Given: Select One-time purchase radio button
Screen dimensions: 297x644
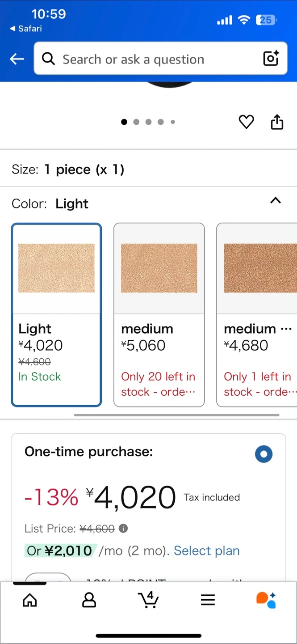Looking at the screenshot, I should click(264, 454).
